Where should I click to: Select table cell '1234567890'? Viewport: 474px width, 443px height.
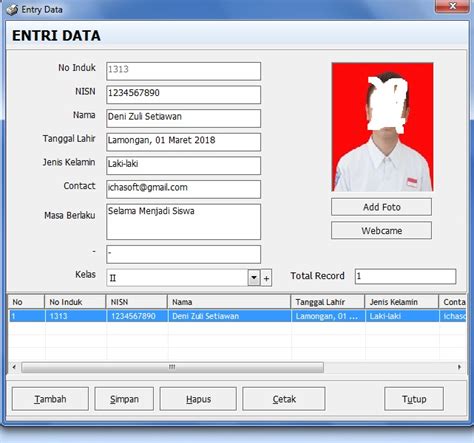pos(137,316)
